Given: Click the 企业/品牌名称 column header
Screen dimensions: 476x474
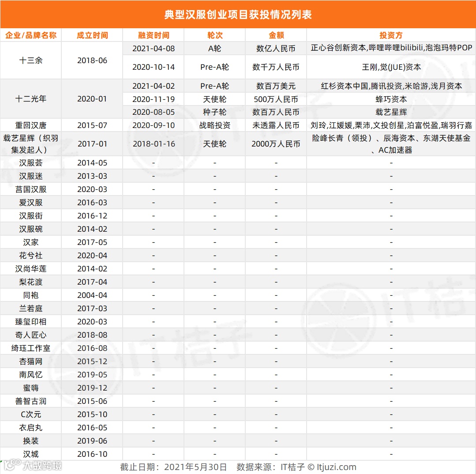Looking at the screenshot, I should [x=31, y=35].
